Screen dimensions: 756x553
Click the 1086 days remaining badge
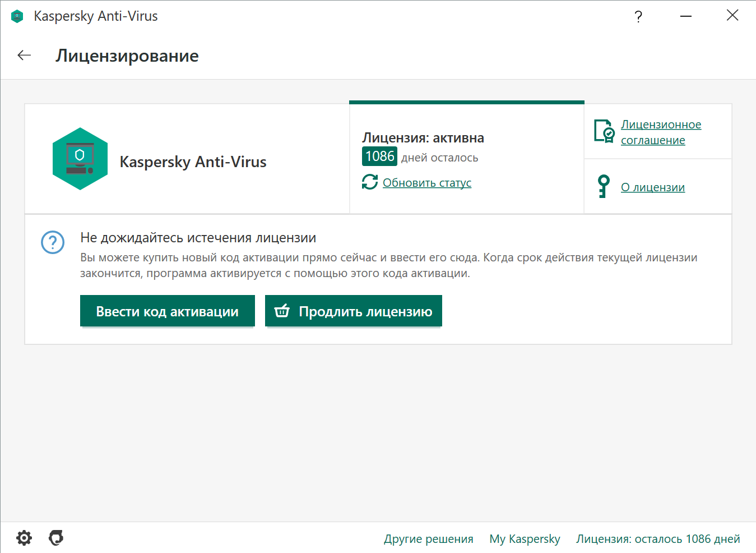[380, 156]
